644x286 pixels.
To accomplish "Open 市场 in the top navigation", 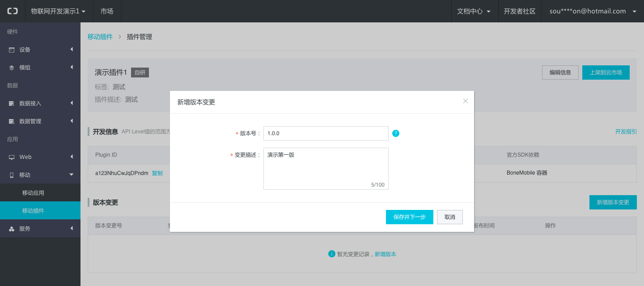I will point(107,11).
